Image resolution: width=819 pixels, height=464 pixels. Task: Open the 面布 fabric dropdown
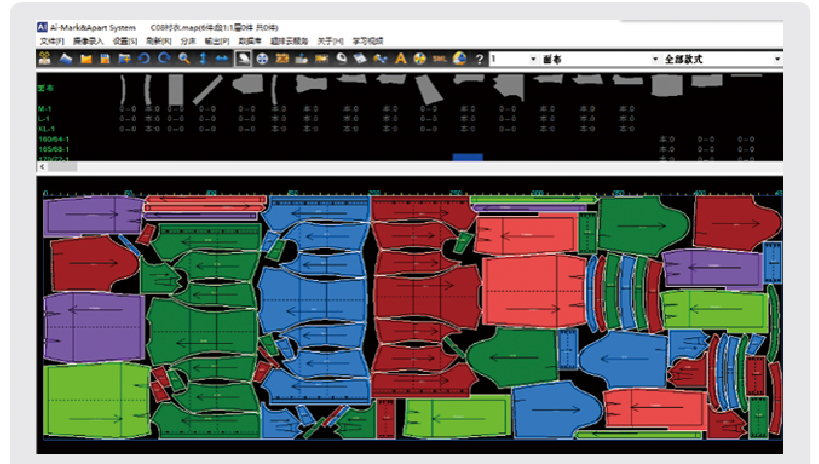tap(655, 59)
